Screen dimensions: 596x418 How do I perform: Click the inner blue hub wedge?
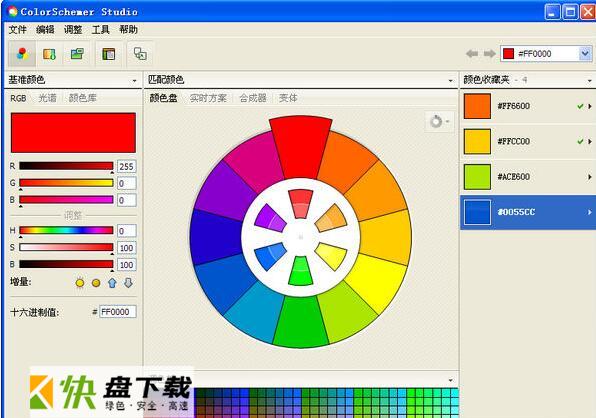pos(269,256)
